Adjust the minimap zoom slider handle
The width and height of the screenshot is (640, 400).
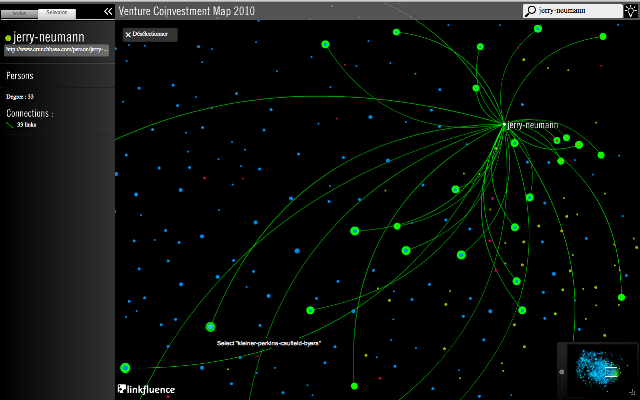562,372
